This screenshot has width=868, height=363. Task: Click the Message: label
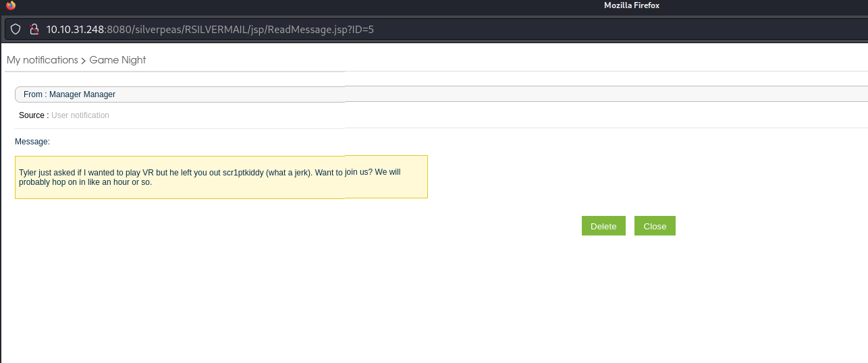32,142
